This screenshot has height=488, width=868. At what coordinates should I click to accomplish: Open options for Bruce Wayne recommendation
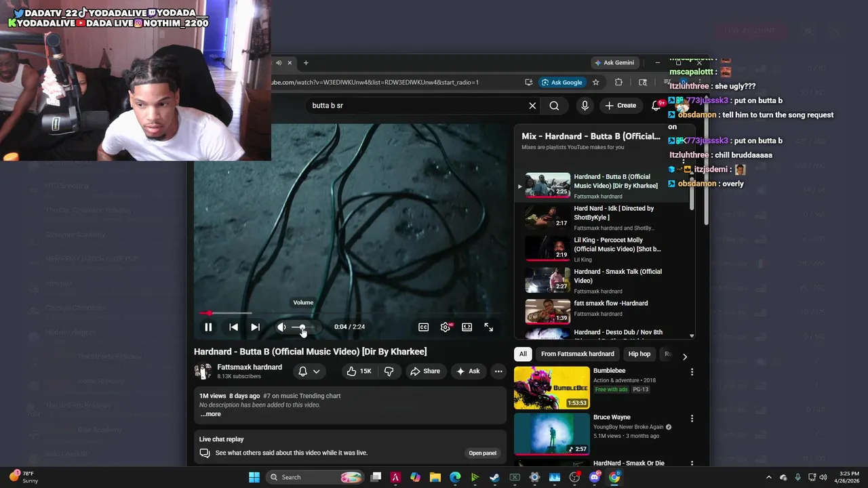pyautogui.click(x=692, y=419)
